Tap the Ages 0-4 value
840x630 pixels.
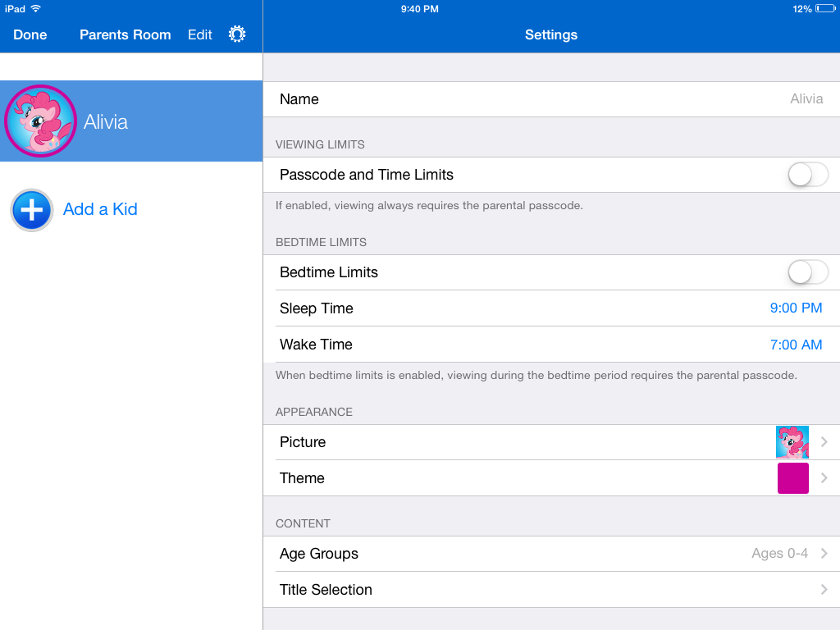779,554
